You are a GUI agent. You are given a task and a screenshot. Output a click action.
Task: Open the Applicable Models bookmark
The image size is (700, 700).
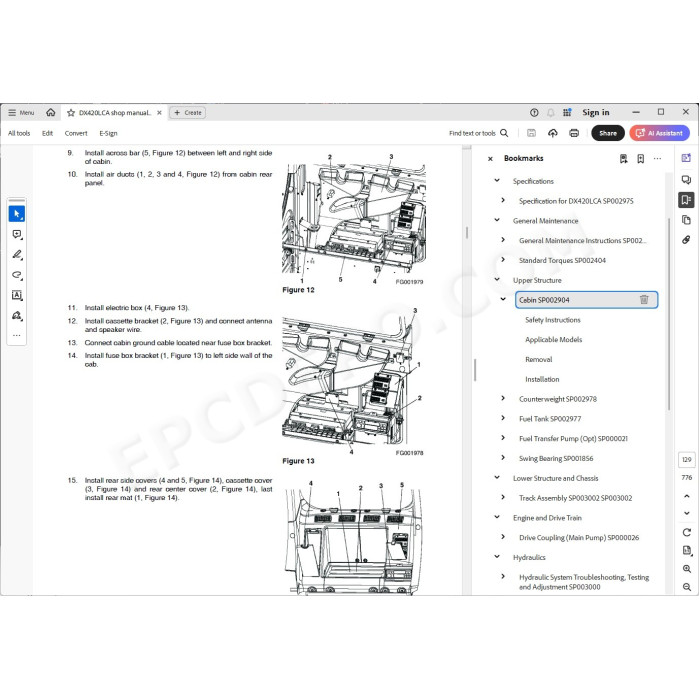pos(554,339)
